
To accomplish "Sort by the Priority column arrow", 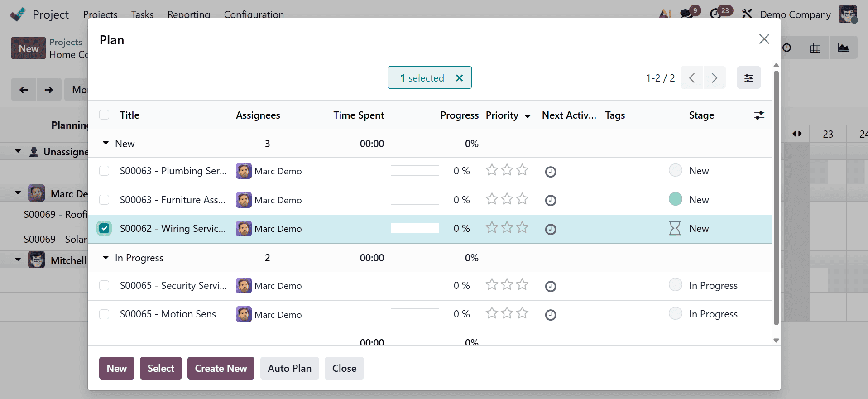I will [528, 116].
